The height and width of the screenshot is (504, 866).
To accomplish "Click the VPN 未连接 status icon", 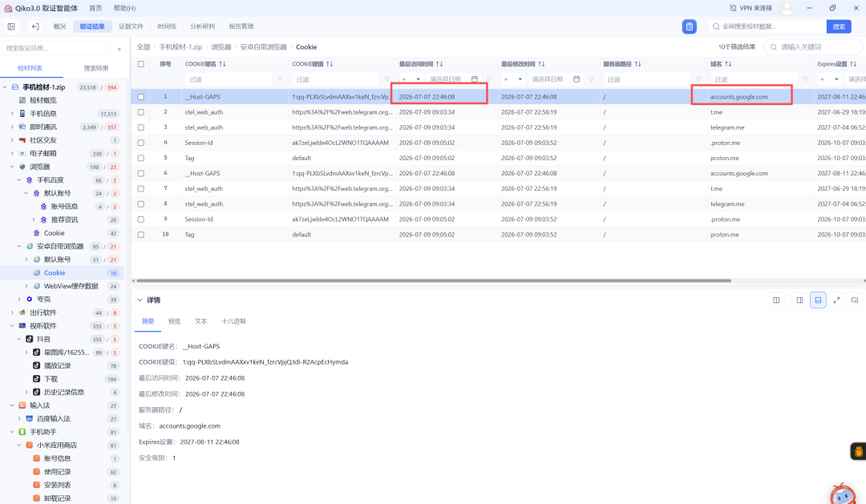I will pos(733,8).
